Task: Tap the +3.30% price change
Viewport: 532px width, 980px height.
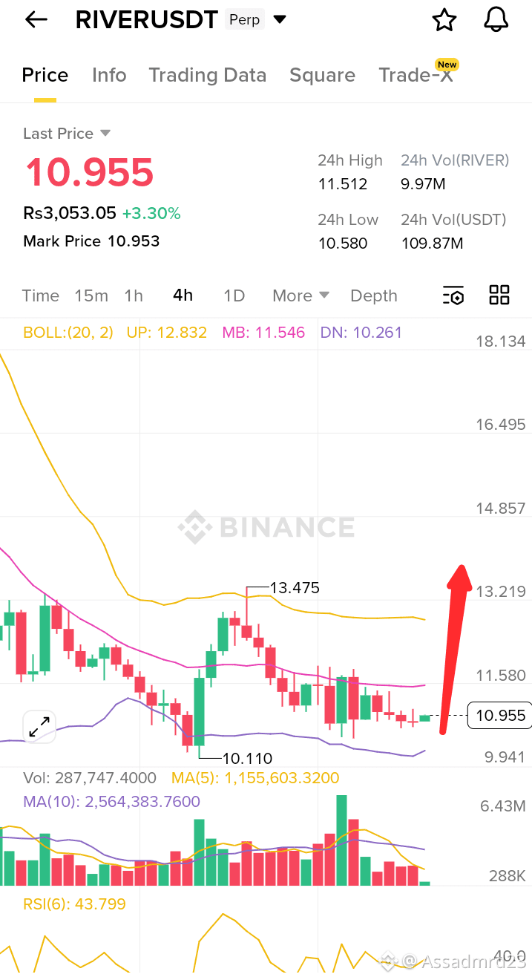Action: pyautogui.click(x=151, y=214)
